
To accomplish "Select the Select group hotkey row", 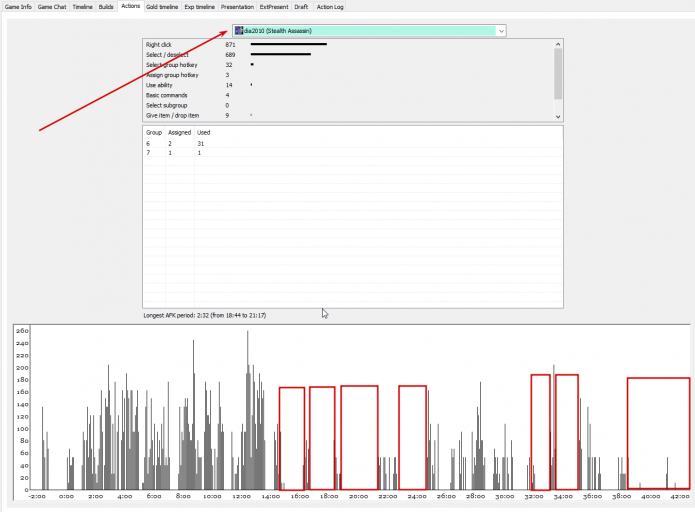I will point(348,65).
